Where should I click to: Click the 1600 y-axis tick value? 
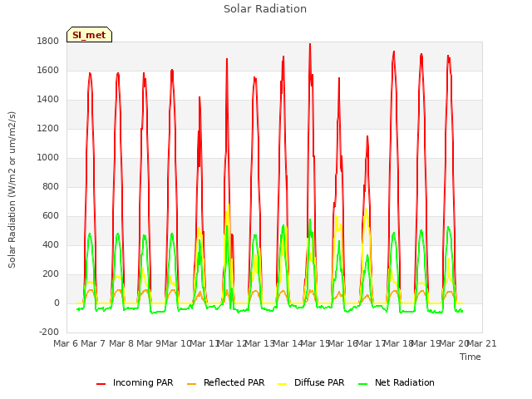point(48,70)
